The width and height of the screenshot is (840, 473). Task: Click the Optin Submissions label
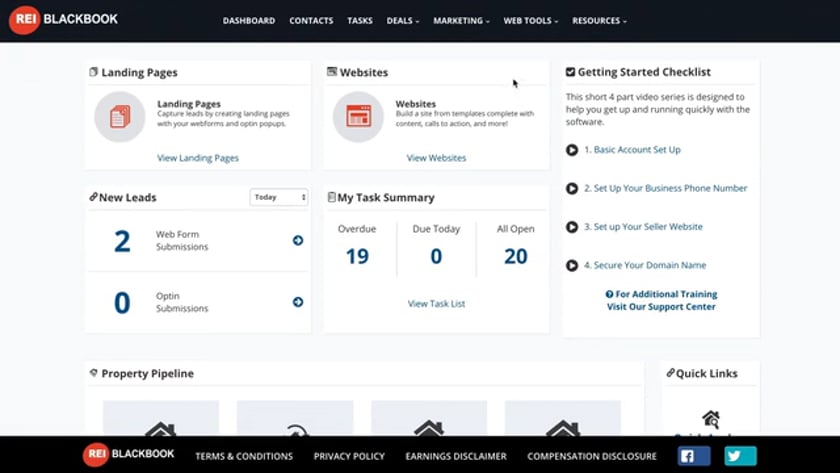coord(182,302)
